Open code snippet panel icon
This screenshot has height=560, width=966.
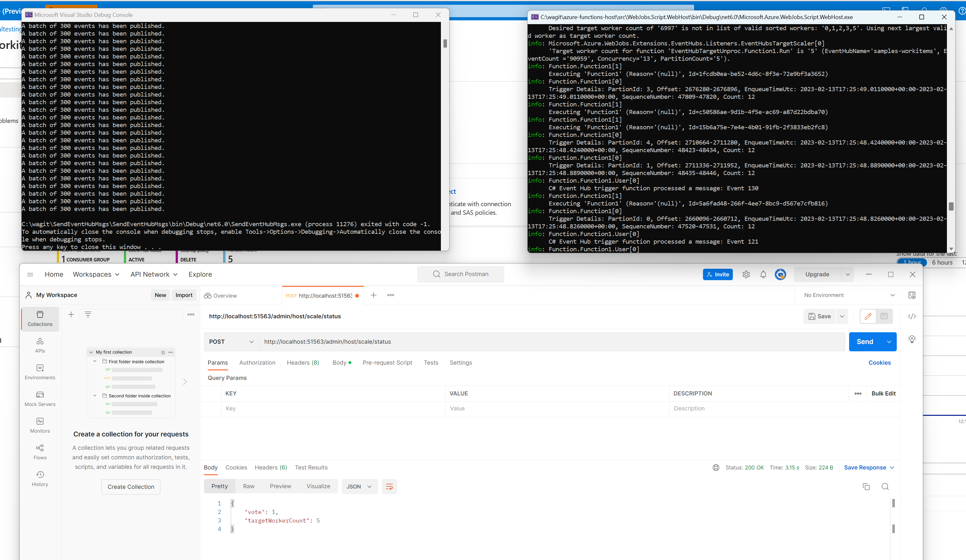coord(912,316)
